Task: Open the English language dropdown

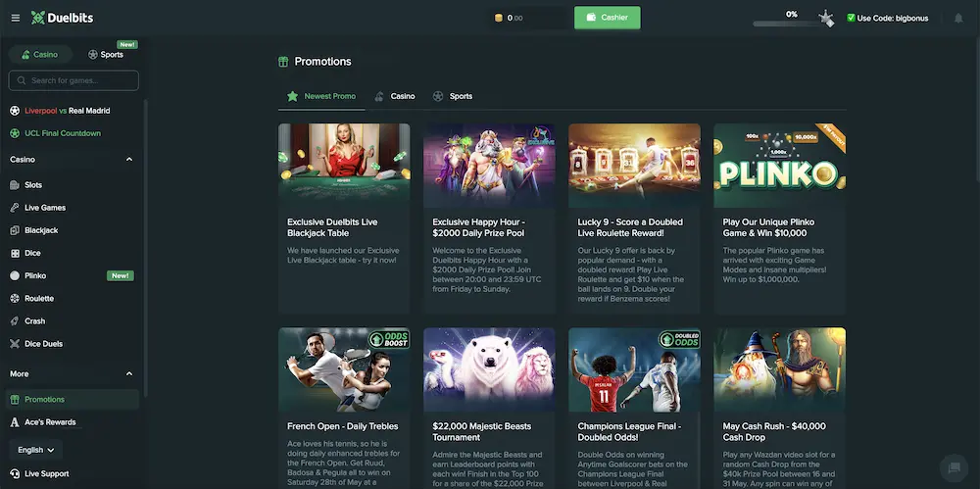Action: [x=35, y=450]
